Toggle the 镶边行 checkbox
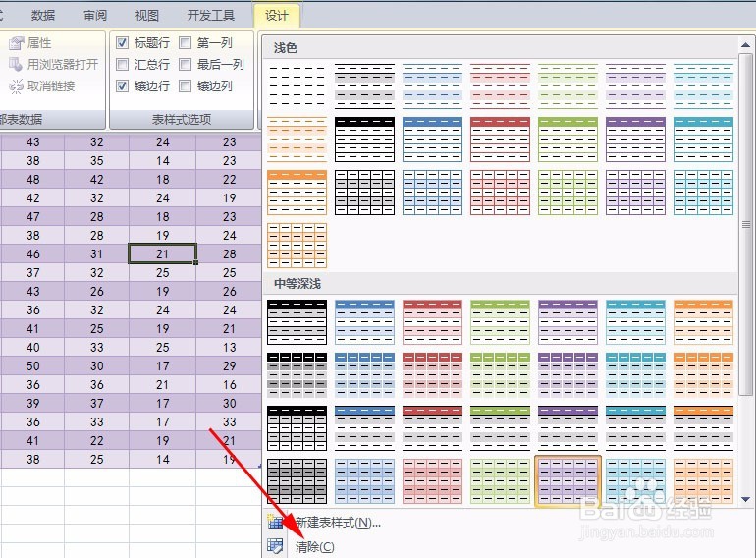The height and width of the screenshot is (558, 756). point(122,85)
